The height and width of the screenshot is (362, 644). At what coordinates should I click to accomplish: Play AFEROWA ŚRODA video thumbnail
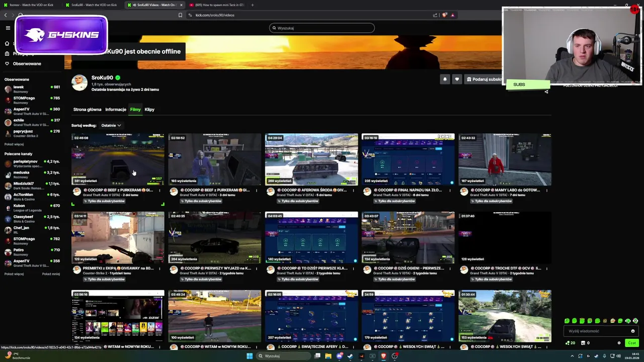pos(311,159)
